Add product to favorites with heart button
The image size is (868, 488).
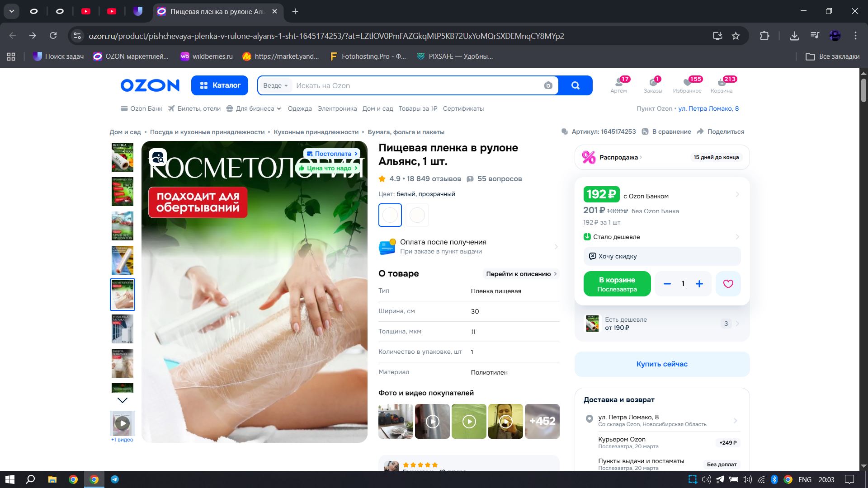(x=728, y=284)
